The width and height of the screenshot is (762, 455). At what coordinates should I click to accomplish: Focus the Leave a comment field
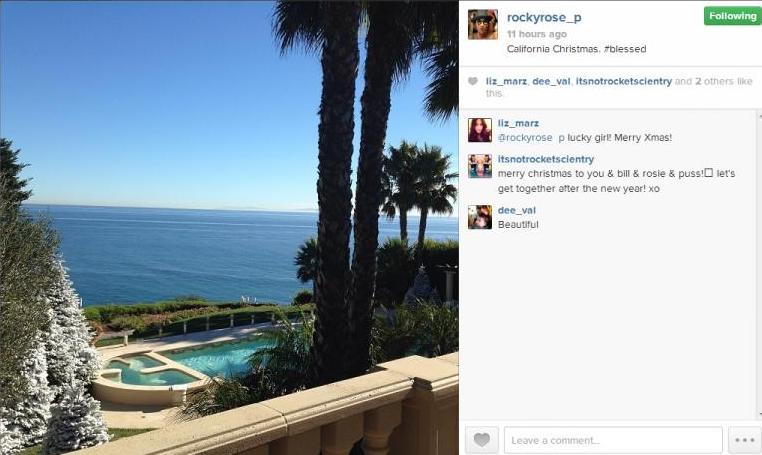[613, 440]
